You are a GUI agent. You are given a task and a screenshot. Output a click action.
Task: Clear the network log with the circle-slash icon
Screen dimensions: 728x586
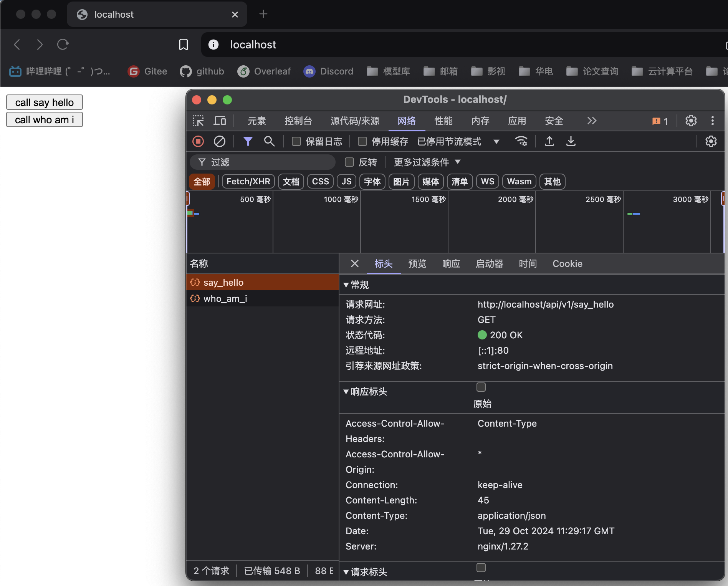219,142
